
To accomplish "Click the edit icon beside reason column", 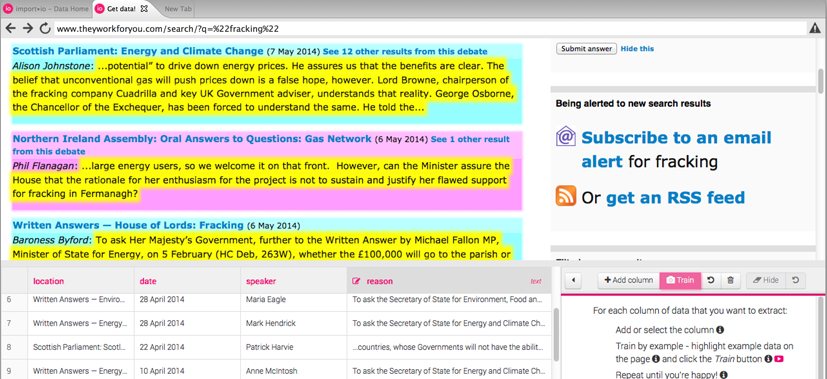I will pyautogui.click(x=356, y=281).
